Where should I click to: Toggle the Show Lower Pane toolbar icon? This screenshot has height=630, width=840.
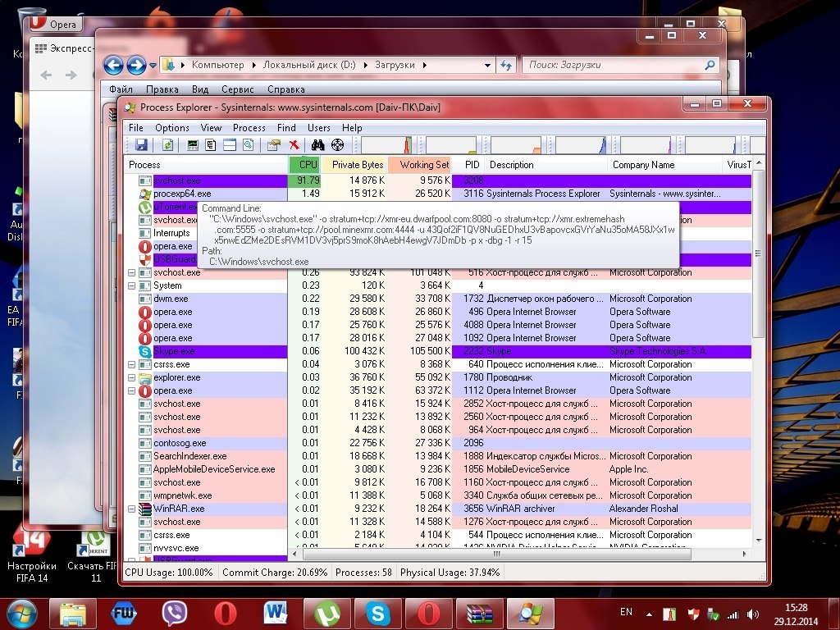tap(230, 144)
